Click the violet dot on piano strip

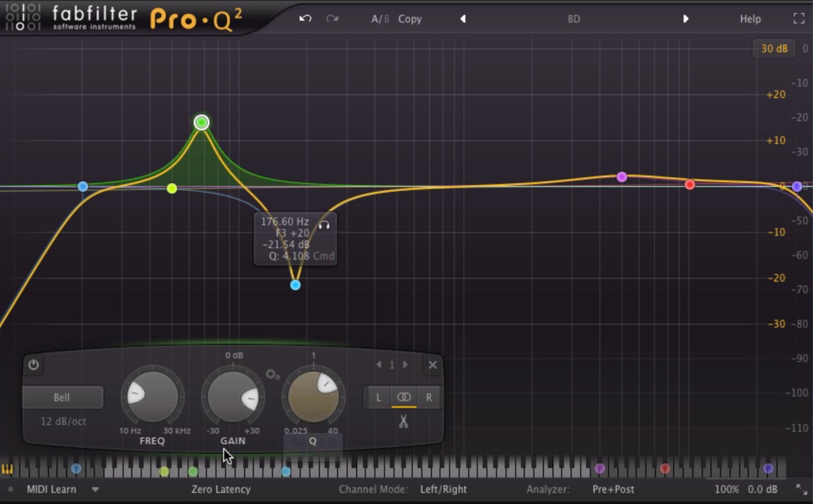tap(768, 469)
